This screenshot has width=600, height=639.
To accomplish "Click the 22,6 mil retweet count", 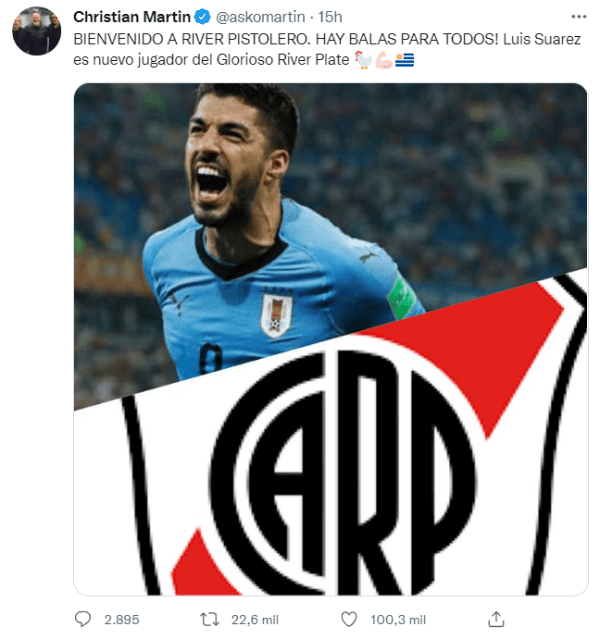I will 255,619.
